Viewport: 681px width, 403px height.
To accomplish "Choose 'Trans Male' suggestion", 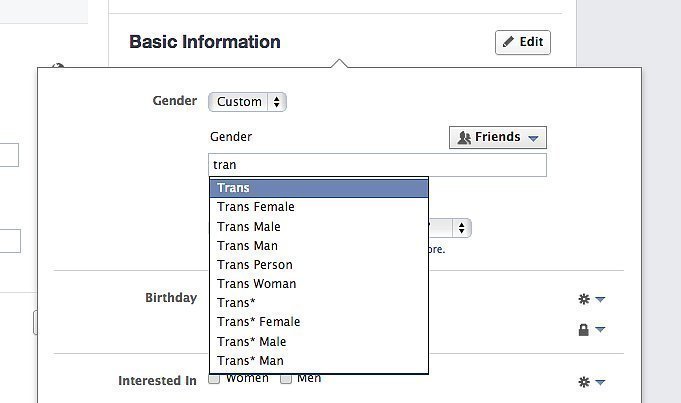I will [319, 227].
